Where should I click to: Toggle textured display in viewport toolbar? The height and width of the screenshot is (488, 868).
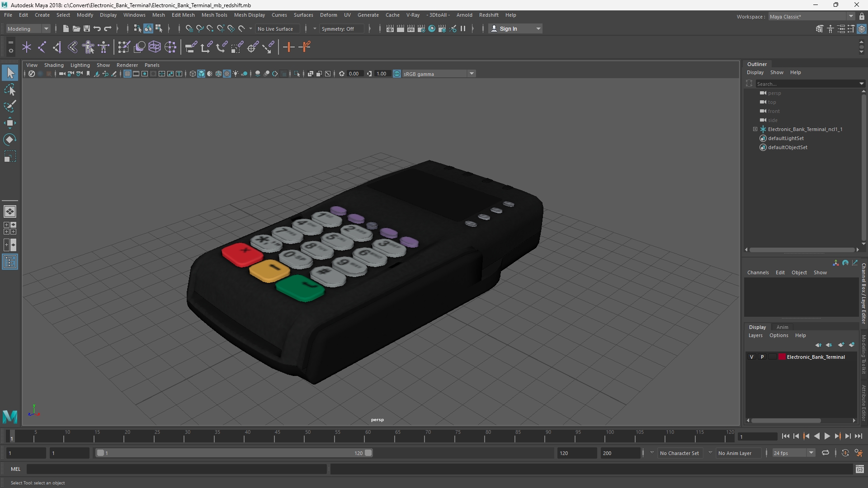tap(227, 74)
